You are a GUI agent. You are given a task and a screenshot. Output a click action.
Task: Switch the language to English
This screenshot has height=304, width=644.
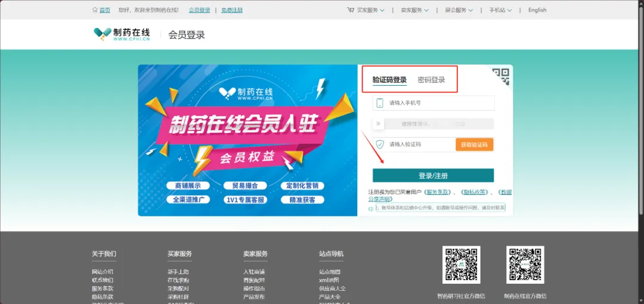click(537, 10)
